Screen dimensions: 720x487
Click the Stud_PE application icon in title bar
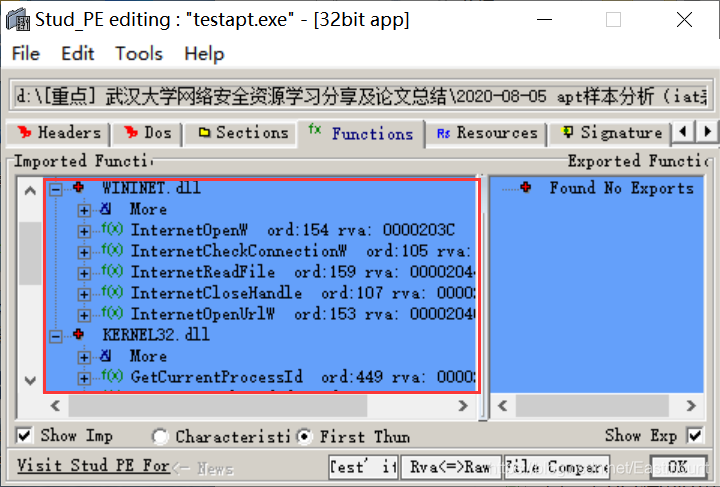pyautogui.click(x=18, y=20)
